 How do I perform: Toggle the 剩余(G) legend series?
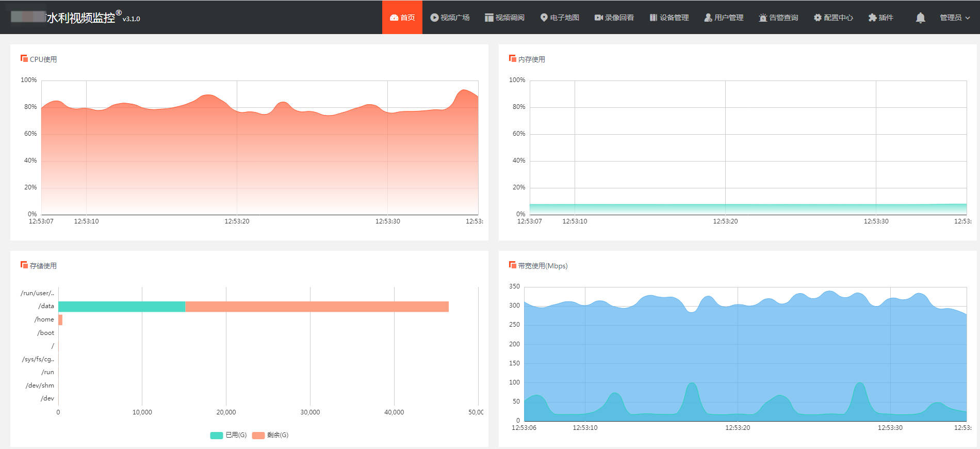click(270, 435)
